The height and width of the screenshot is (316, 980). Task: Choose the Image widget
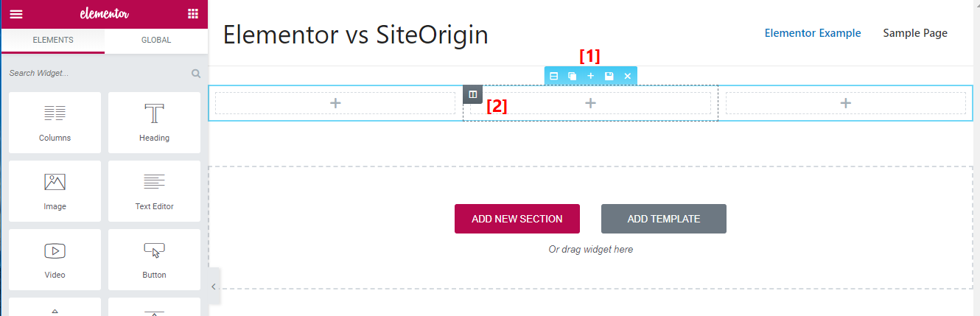pyautogui.click(x=55, y=191)
